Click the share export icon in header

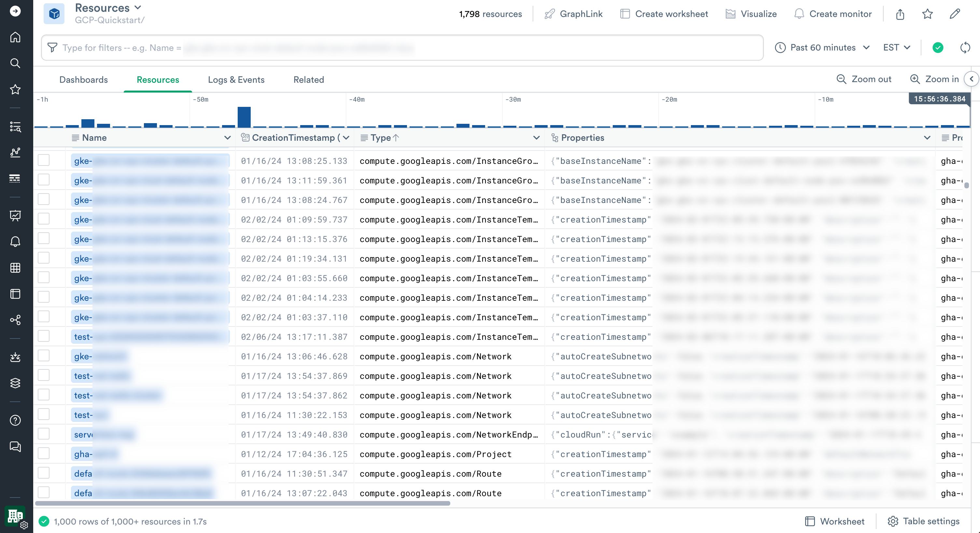click(x=900, y=14)
